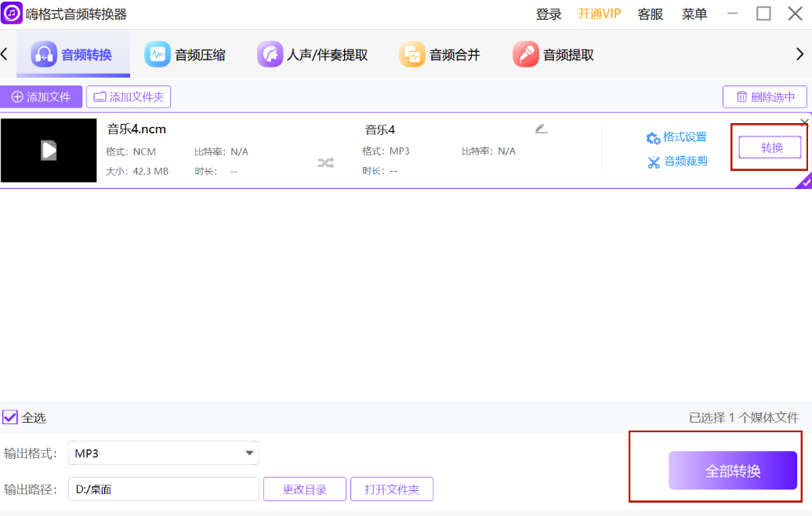The height and width of the screenshot is (516, 812).
Task: Click the 开通VIP link
Action: [x=599, y=13]
